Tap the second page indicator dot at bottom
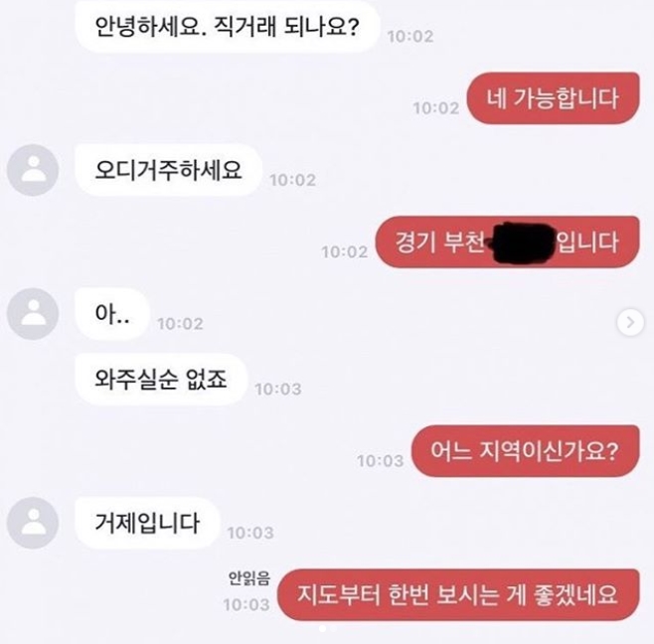Screen dimensions: 654x644 point(333,628)
